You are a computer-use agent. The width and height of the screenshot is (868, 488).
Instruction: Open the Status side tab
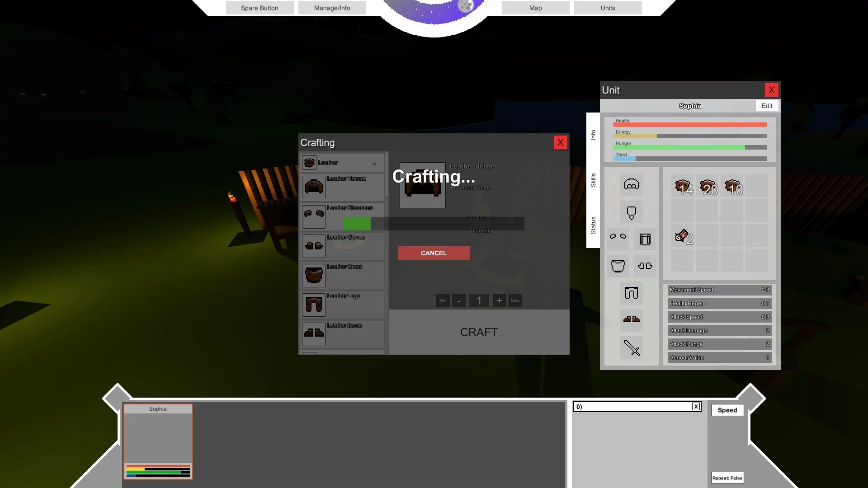pos(593,225)
